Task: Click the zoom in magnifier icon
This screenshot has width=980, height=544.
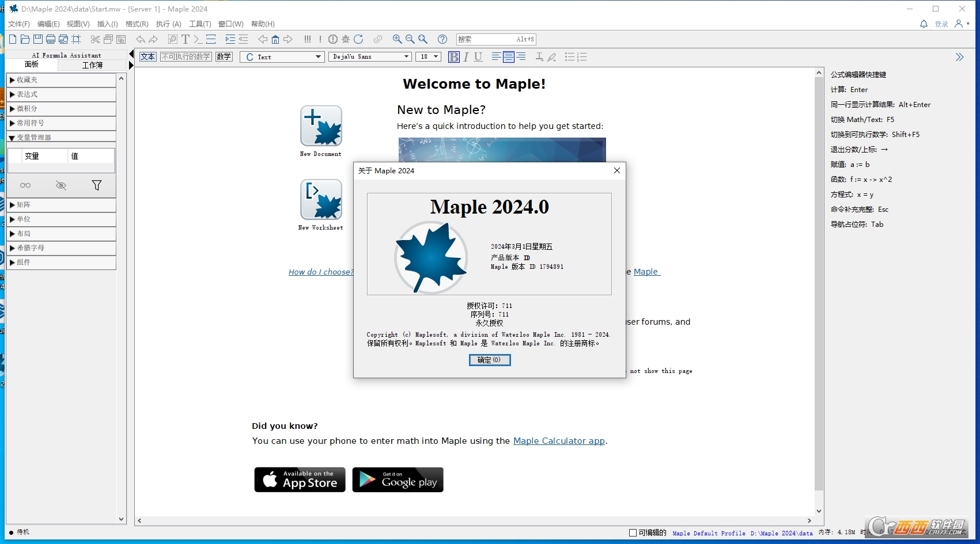Action: 398,39
